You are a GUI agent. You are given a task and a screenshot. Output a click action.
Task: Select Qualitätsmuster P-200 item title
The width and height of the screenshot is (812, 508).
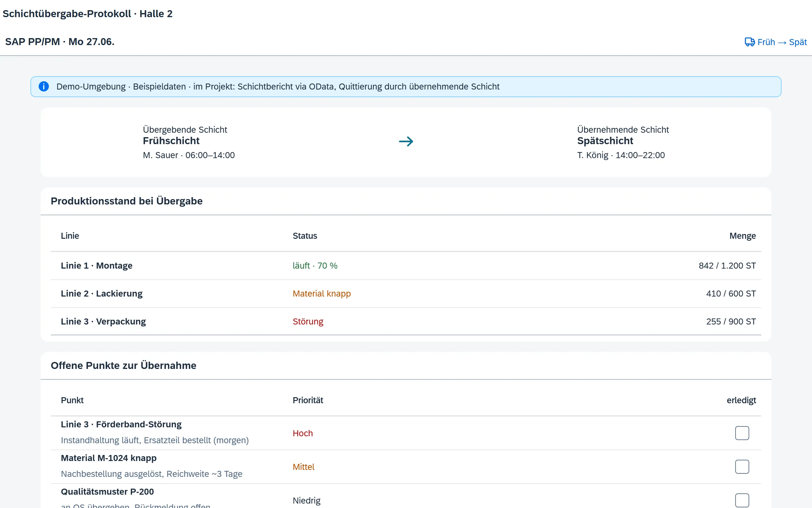point(108,491)
